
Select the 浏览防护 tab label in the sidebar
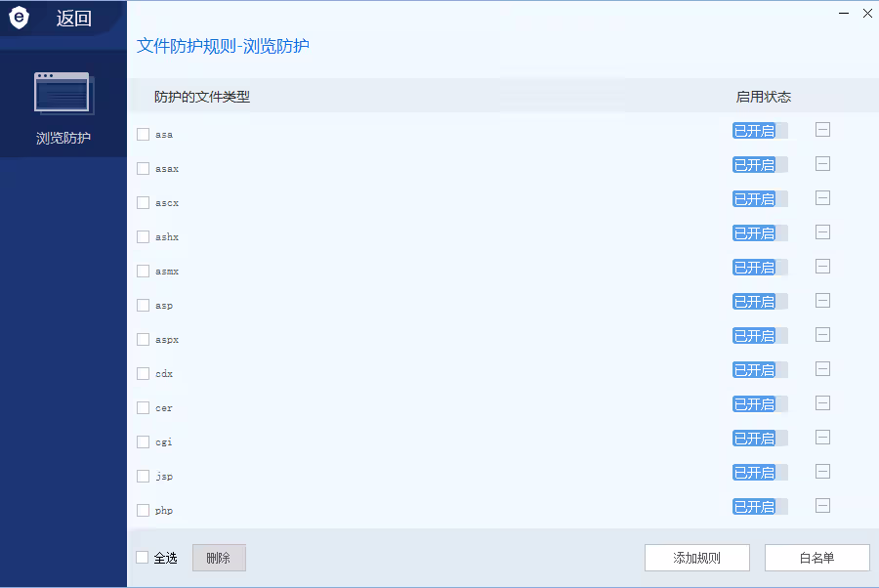tap(63, 139)
